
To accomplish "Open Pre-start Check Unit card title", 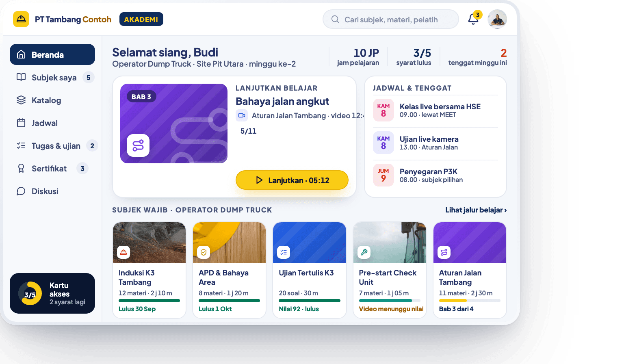I will point(388,277).
